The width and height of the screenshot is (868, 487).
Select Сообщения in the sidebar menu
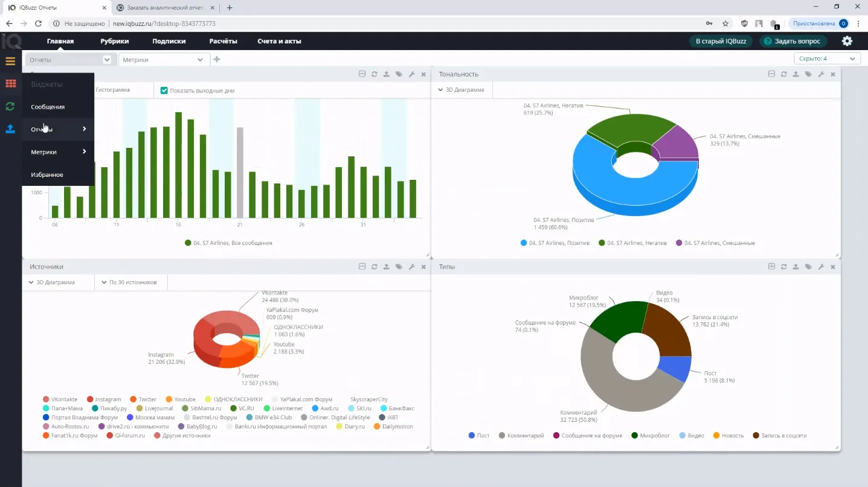coord(58,107)
